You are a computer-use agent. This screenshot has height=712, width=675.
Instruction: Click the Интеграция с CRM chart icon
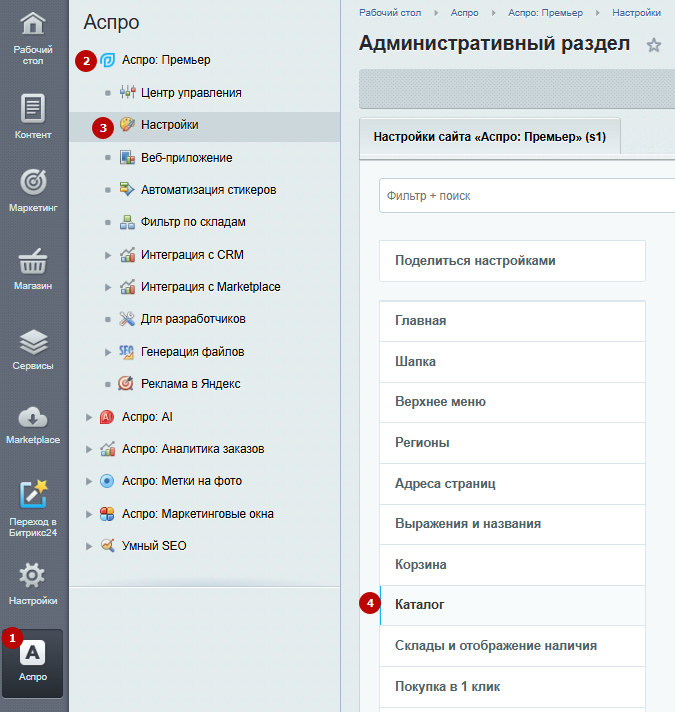click(127, 255)
